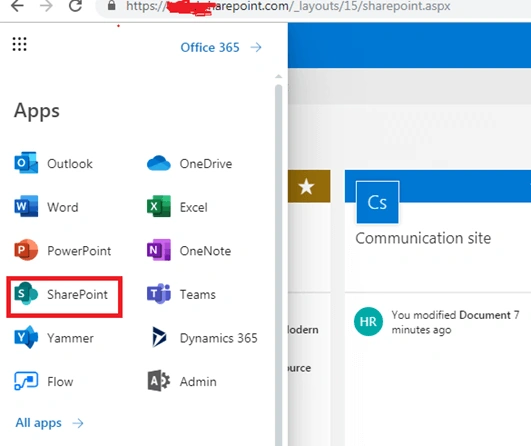The image size is (531, 446).
Task: Open the modified Document activity entry
Action: 455,322
